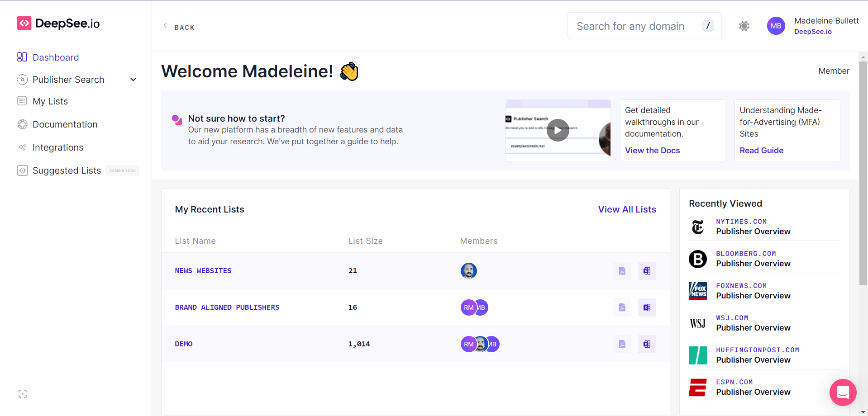Export BRAND ALIGNED PUBLISHERS as spreadsheet icon
Screen dimensions: 868x416
(x=647, y=307)
